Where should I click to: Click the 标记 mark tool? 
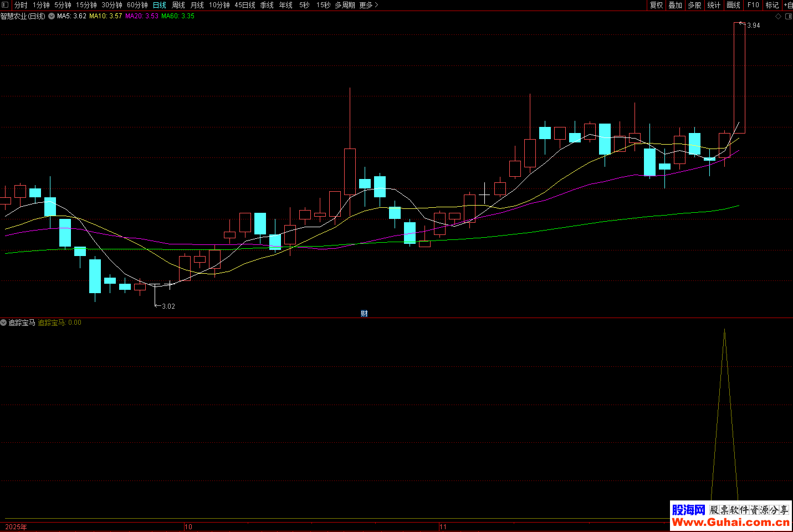coord(772,5)
